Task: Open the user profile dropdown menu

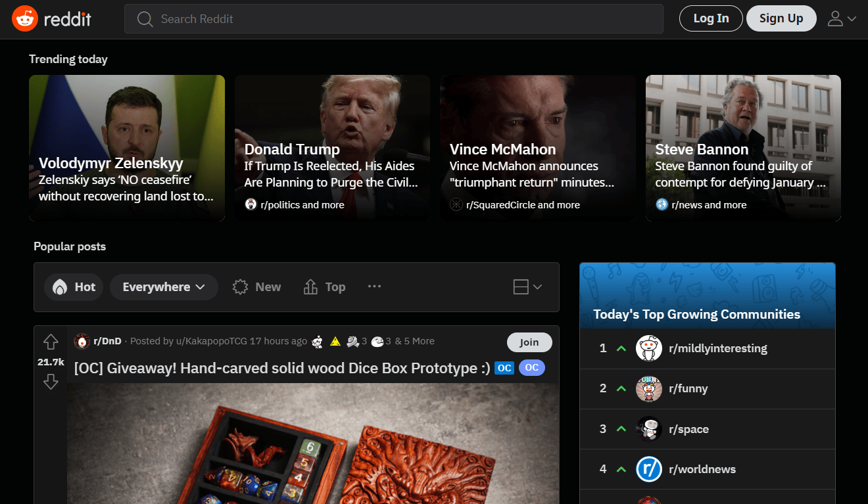Action: (842, 18)
